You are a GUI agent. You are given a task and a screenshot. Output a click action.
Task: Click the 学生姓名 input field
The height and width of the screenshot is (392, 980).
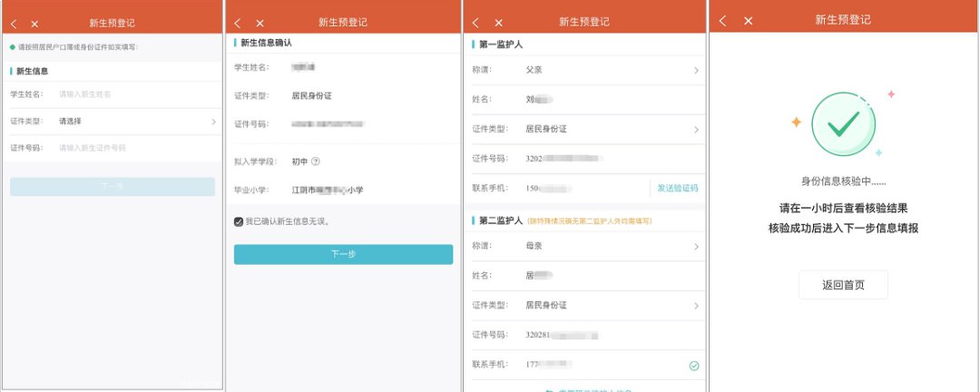tap(136, 93)
